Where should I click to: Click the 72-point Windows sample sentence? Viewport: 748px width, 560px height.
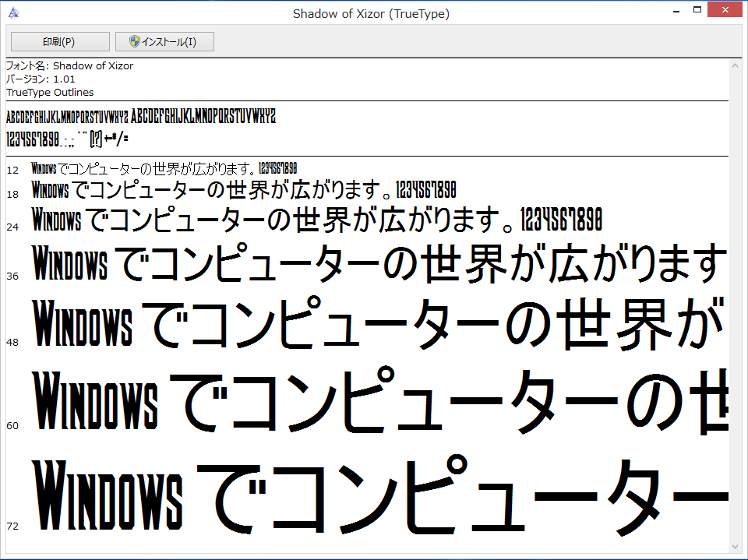pyautogui.click(x=379, y=495)
